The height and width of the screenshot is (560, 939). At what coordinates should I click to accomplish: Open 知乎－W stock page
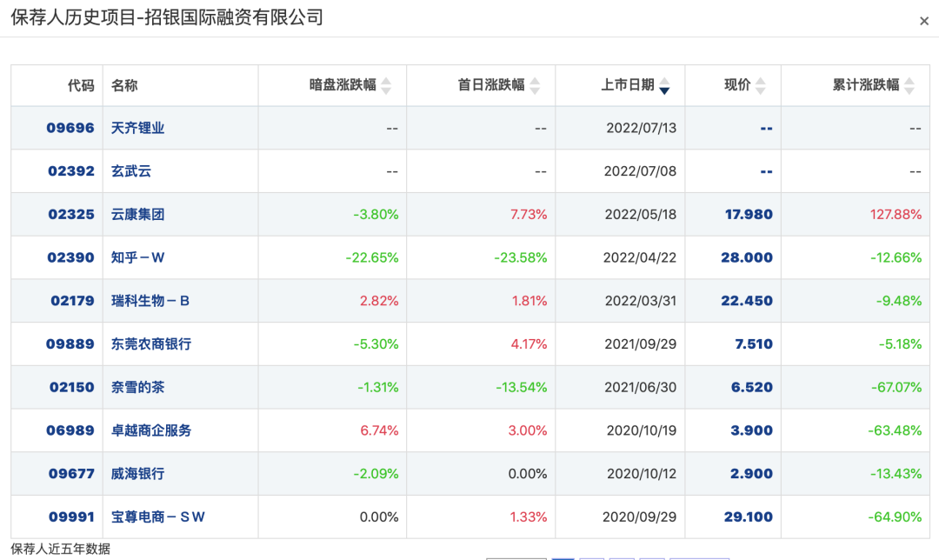point(137,257)
